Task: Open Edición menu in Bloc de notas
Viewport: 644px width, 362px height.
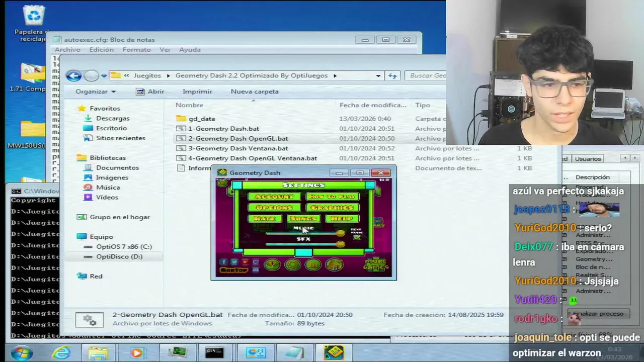Action: point(101,49)
